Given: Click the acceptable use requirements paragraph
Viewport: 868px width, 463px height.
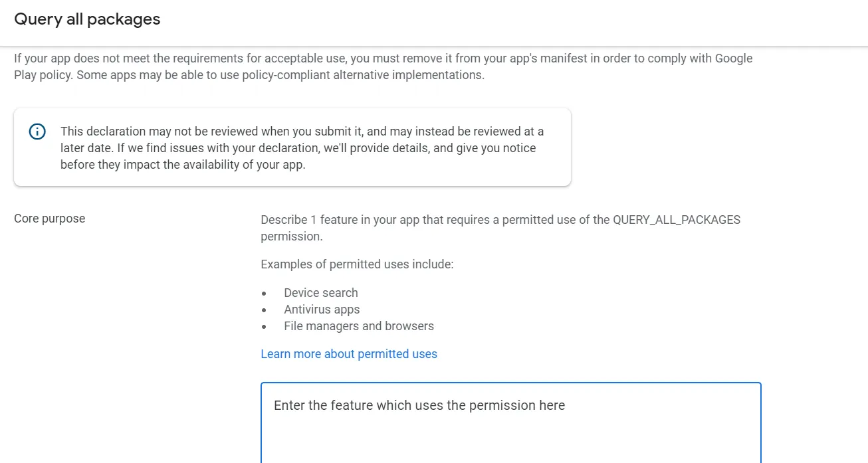Looking at the screenshot, I should 383,58.
